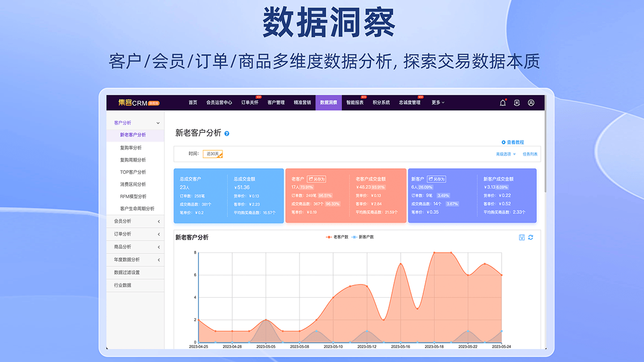
Task: Click the download list icon in header
Action: [x=517, y=103]
